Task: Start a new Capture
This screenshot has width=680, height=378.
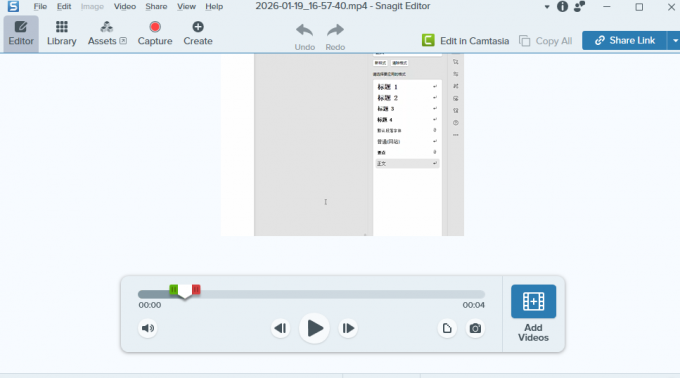Action: (155, 34)
